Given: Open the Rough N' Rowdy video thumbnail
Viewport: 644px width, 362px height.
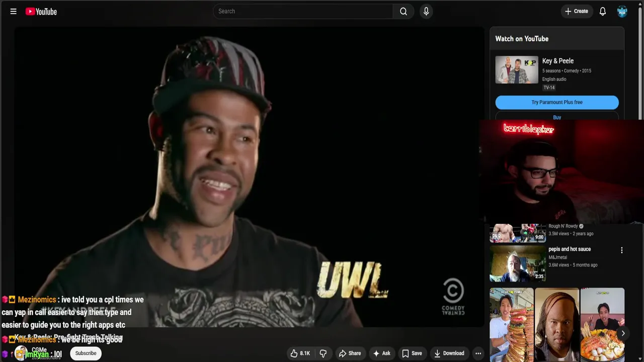Looking at the screenshot, I should [x=518, y=233].
